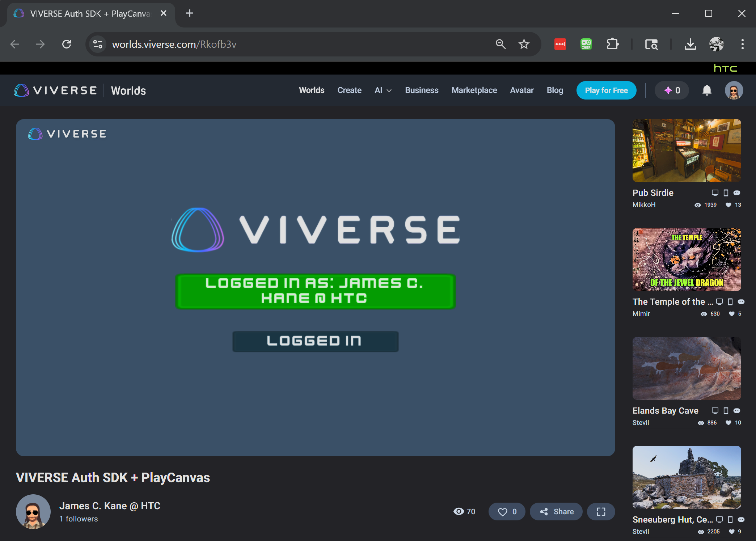
Task: Go to the Create menu item
Action: (x=349, y=90)
